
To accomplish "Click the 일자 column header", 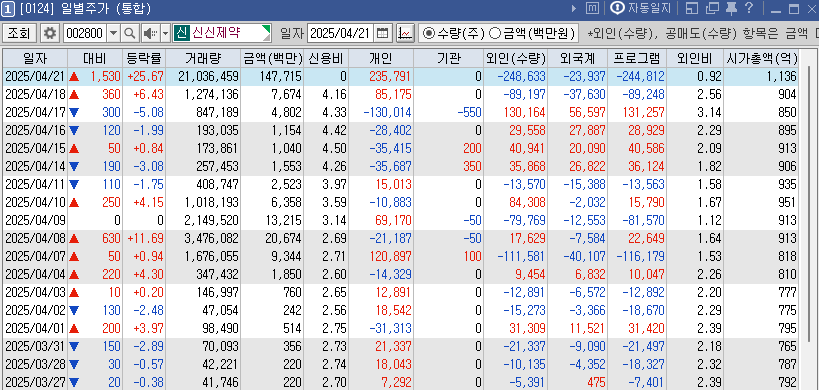I will pos(34,58).
